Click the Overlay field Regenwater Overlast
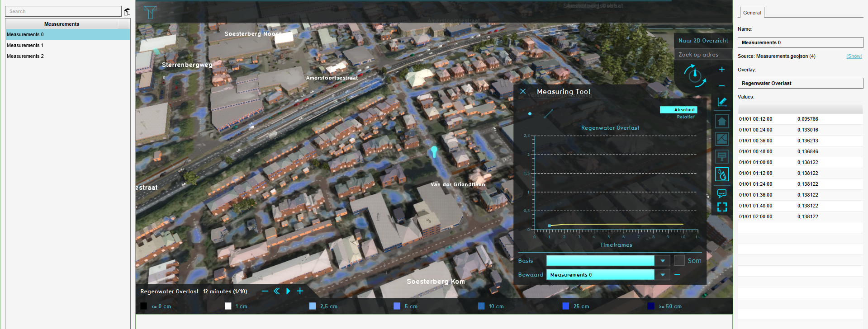The image size is (868, 329). 800,83
